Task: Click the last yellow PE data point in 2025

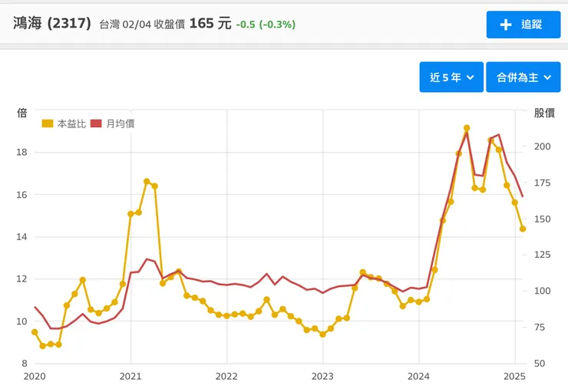Action: click(x=523, y=229)
